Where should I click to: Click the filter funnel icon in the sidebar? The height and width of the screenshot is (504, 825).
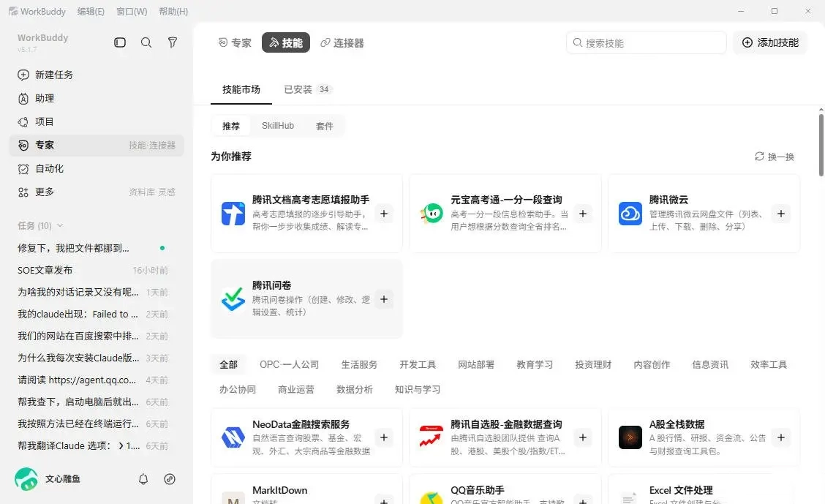pos(172,42)
